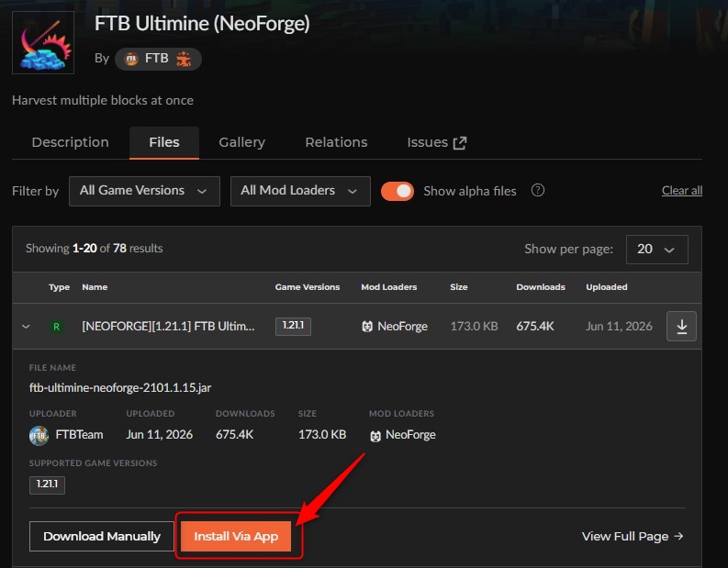Click the 1.21.1 game version tag in the row
This screenshot has width=728, height=568.
[x=293, y=327]
